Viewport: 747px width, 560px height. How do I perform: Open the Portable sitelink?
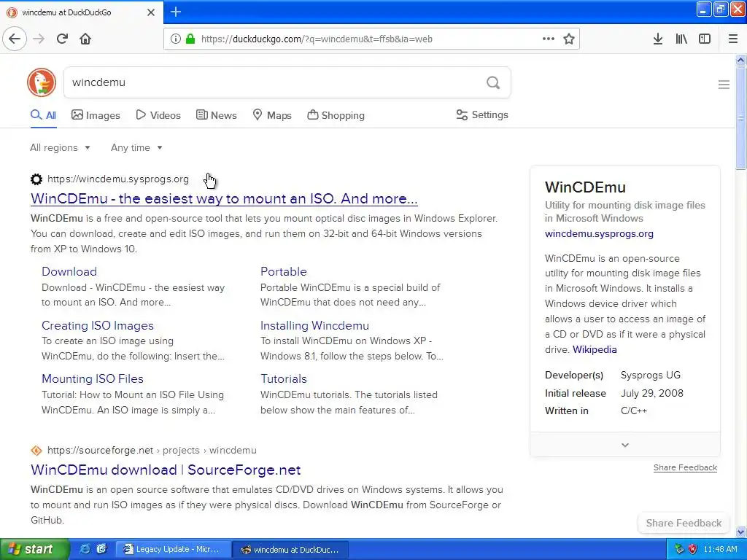pos(284,271)
